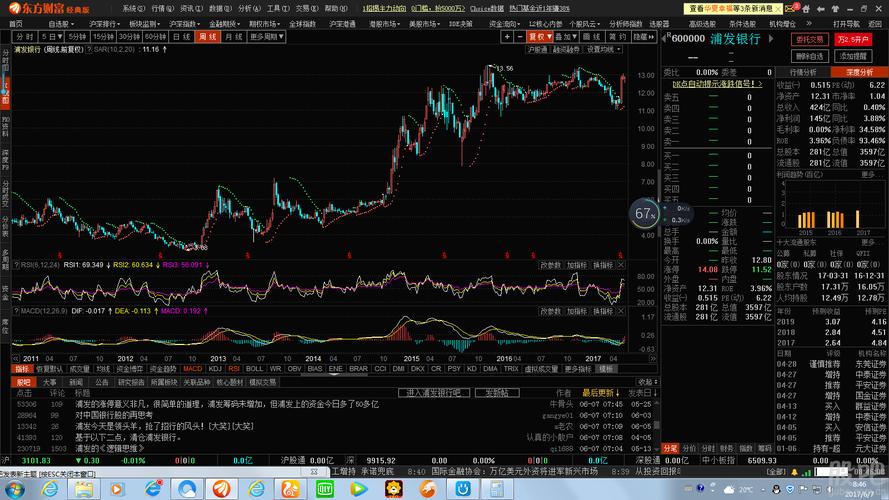Screen dimensions: 889x500
Task: Open 设置均线 dropdown
Action: pyautogui.click(x=603, y=50)
